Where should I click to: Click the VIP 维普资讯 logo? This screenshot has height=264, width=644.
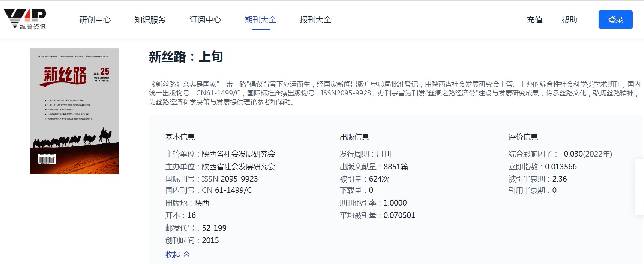click(25, 19)
